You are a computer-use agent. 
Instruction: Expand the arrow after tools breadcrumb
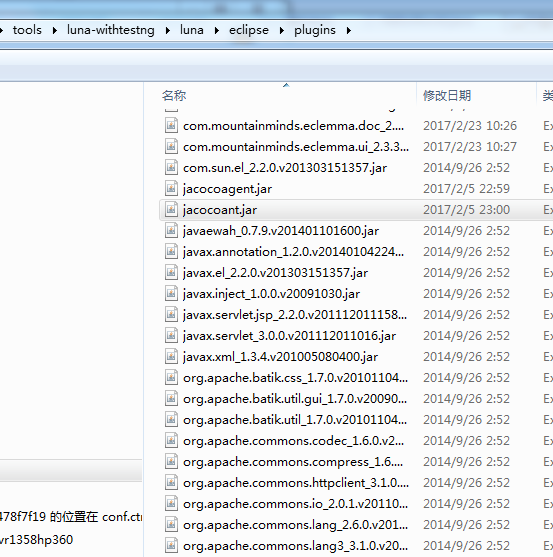click(x=55, y=31)
